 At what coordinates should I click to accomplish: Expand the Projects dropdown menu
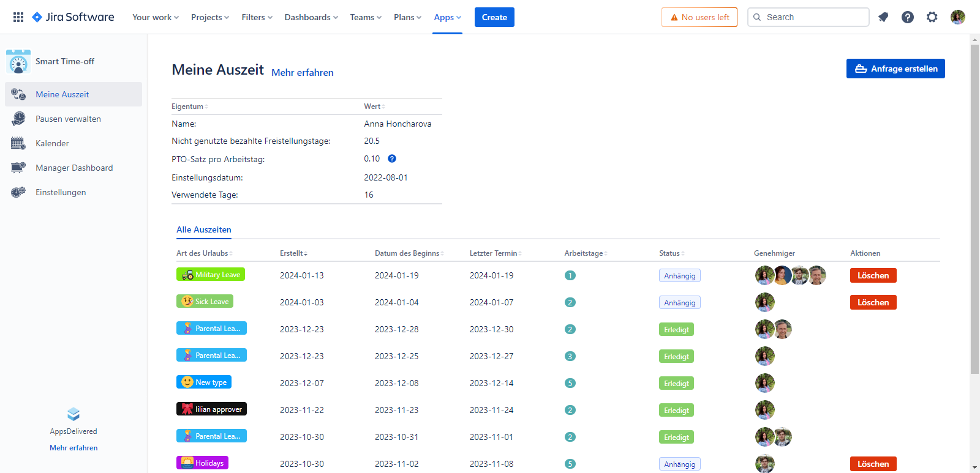(x=210, y=17)
